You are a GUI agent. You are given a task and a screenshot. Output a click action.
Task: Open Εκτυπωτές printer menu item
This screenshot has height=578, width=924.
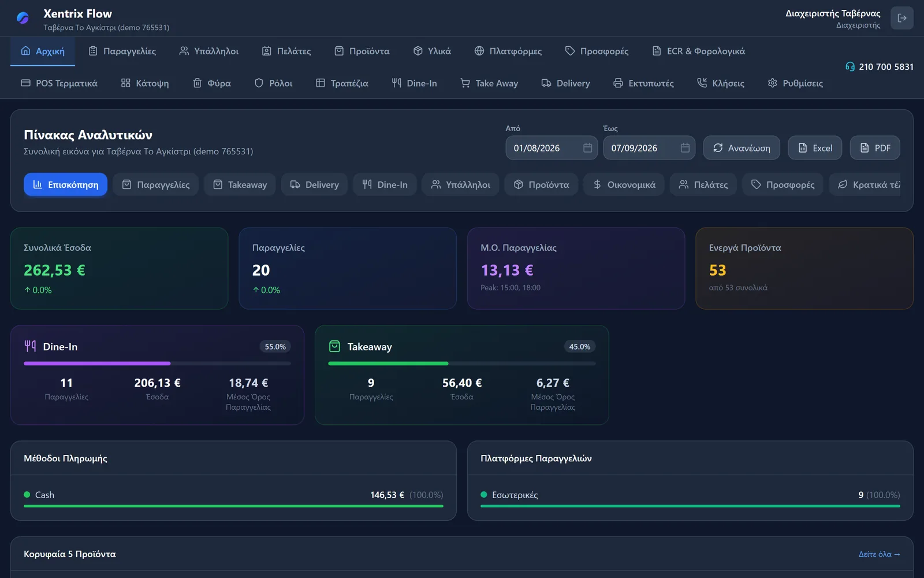(x=643, y=83)
